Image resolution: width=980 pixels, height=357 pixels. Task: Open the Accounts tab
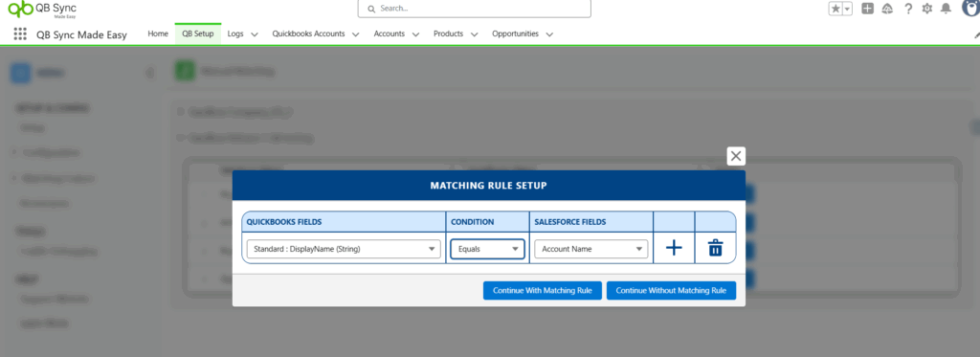click(390, 33)
